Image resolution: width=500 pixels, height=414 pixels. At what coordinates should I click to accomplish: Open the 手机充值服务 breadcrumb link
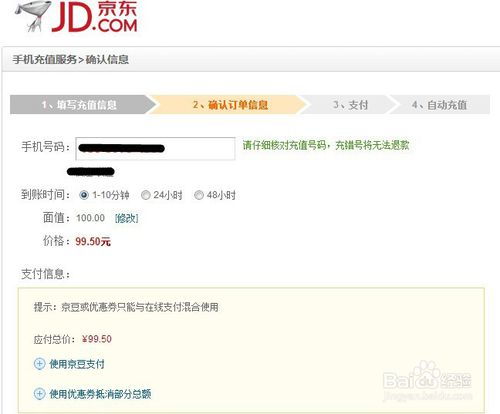(45, 59)
